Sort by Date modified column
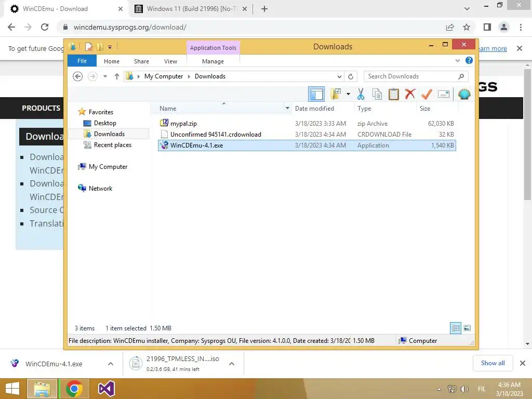The width and height of the screenshot is (532, 399). (314, 109)
